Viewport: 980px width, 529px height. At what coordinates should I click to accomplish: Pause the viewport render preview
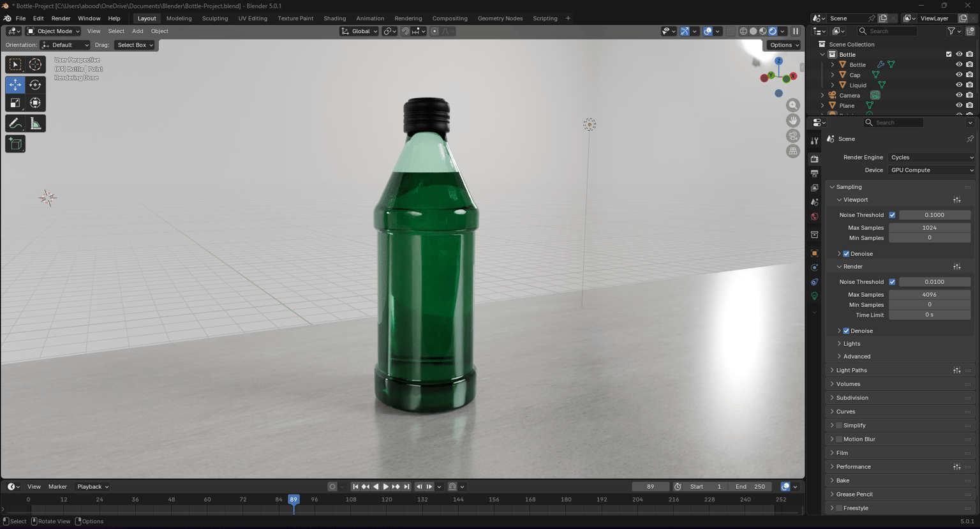coord(796,31)
